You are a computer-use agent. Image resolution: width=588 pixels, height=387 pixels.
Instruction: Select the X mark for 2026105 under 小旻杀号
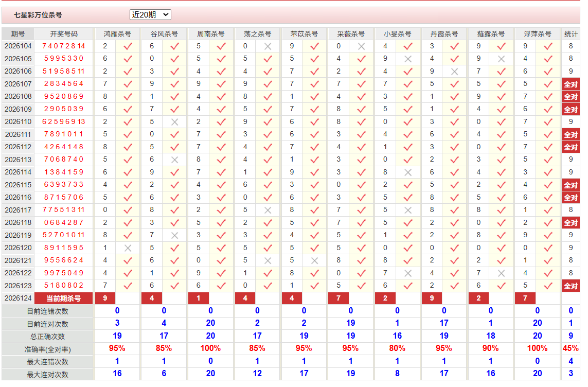[408, 59]
